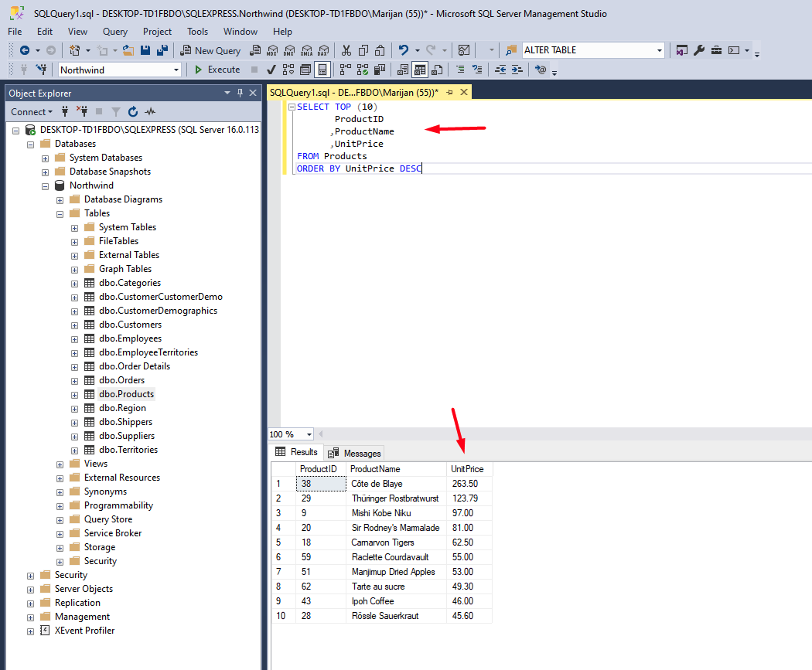The image size is (812, 670).
Task: Click the Save file icon
Action: pos(145,50)
